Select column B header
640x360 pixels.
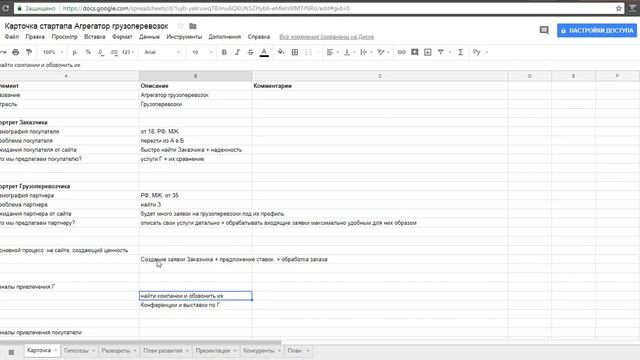pos(196,76)
